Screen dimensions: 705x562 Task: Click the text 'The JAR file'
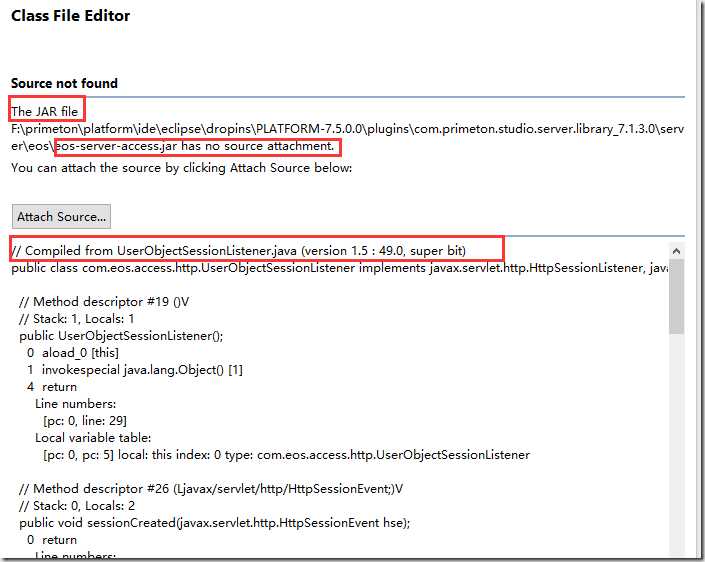click(x=45, y=111)
